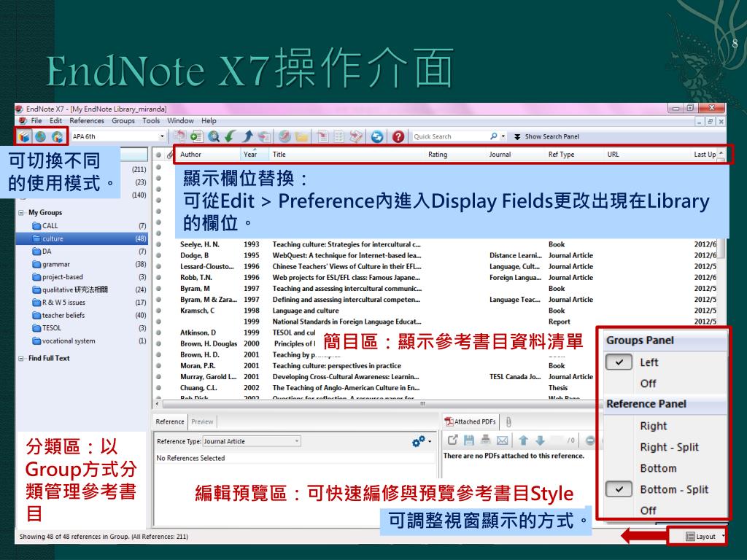Click the PDF previous page up arrow
The width and height of the screenshot is (747, 560).
[x=523, y=440]
